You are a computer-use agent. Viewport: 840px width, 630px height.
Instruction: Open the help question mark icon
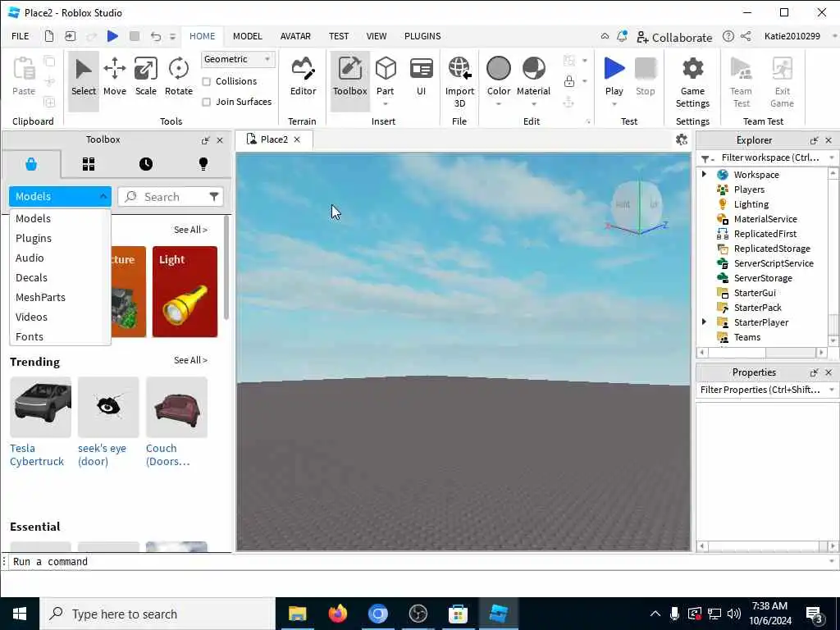728,36
